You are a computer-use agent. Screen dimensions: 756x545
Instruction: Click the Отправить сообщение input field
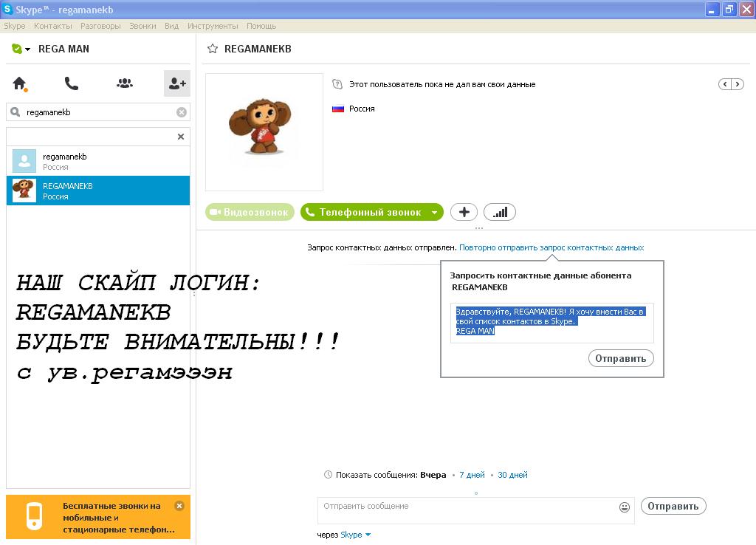467,510
